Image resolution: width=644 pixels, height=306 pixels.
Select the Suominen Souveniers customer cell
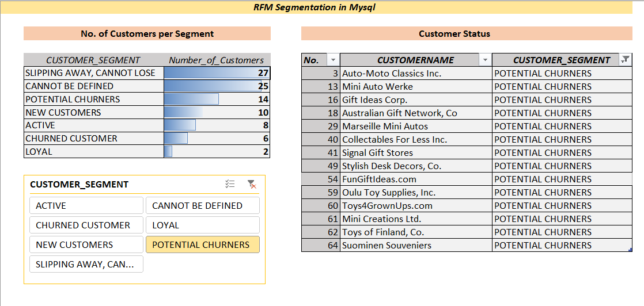coord(415,246)
